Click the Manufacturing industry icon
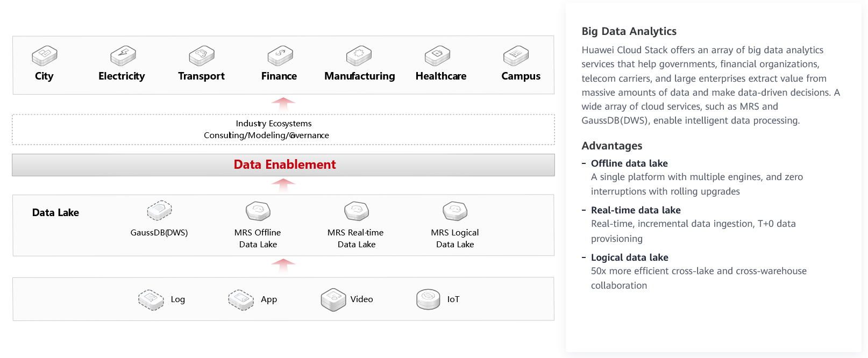Viewport: 868px width, 358px height. coord(359,55)
